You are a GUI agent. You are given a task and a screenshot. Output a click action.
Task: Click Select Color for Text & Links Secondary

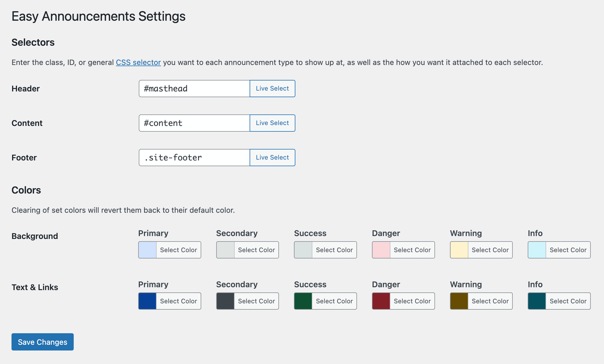point(257,301)
